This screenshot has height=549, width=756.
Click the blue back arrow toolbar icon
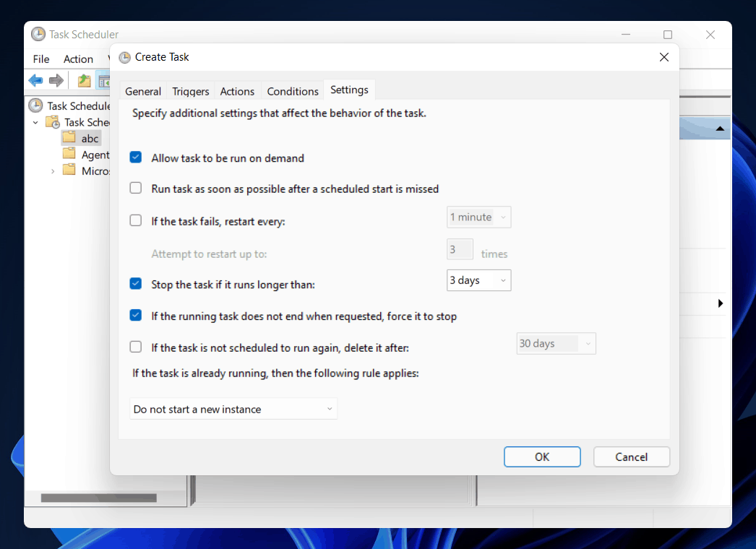click(x=35, y=80)
